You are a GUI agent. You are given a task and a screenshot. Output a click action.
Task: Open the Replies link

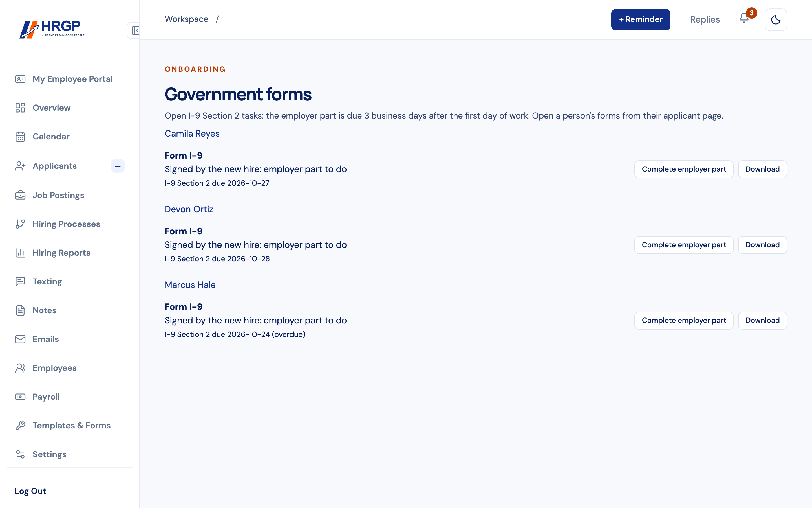705,20
